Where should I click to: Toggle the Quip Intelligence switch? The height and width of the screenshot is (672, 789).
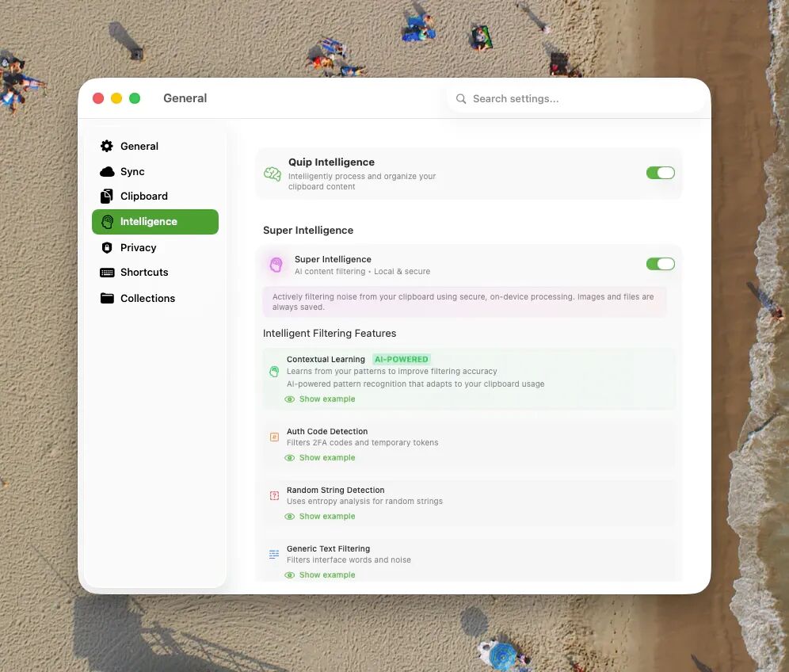[x=660, y=173]
